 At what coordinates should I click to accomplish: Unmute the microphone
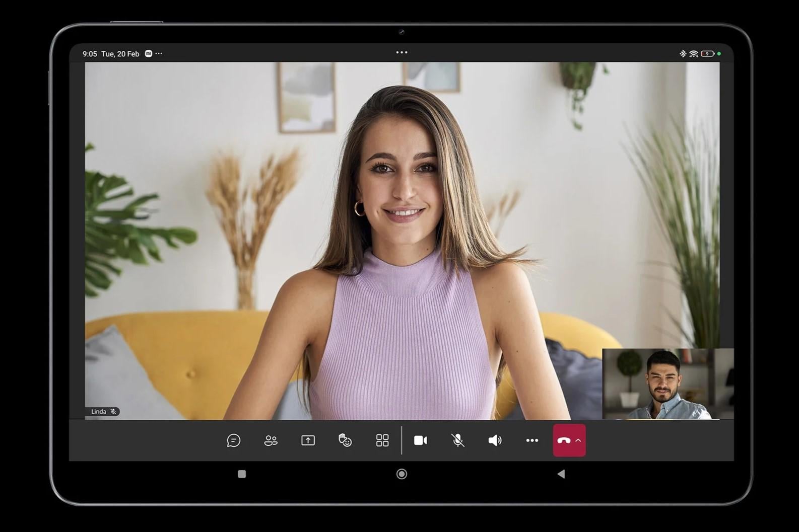[457, 440]
